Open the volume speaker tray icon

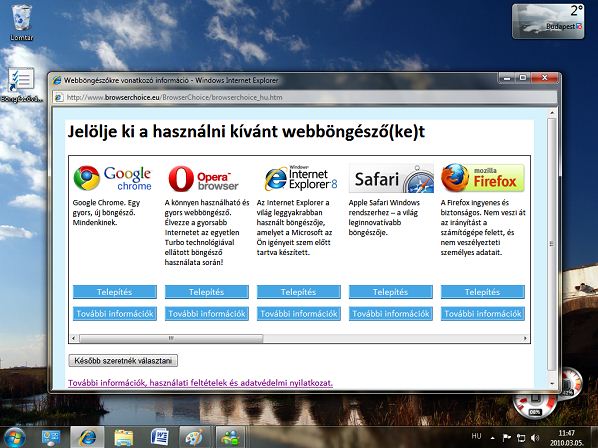tap(535, 438)
